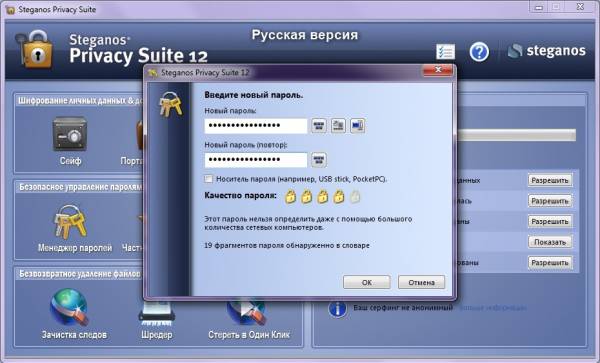This screenshot has height=363, width=600.
Task: Click the first password quality padlock
Action: tap(290, 197)
